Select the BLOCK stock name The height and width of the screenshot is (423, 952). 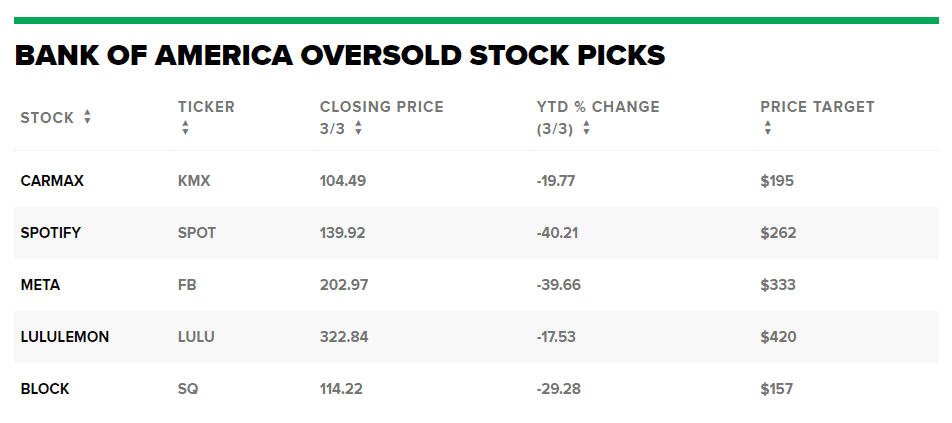(x=45, y=389)
